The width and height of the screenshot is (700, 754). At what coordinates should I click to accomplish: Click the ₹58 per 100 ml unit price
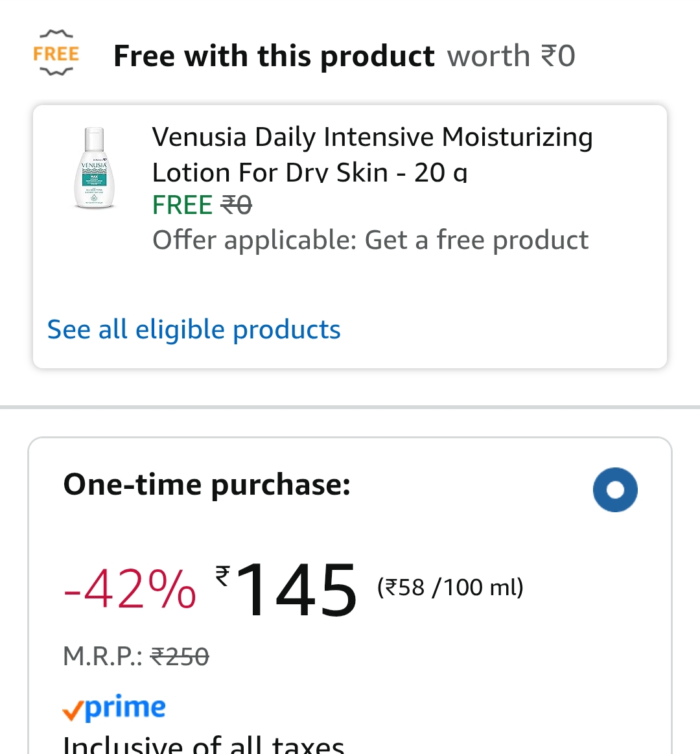point(450,587)
